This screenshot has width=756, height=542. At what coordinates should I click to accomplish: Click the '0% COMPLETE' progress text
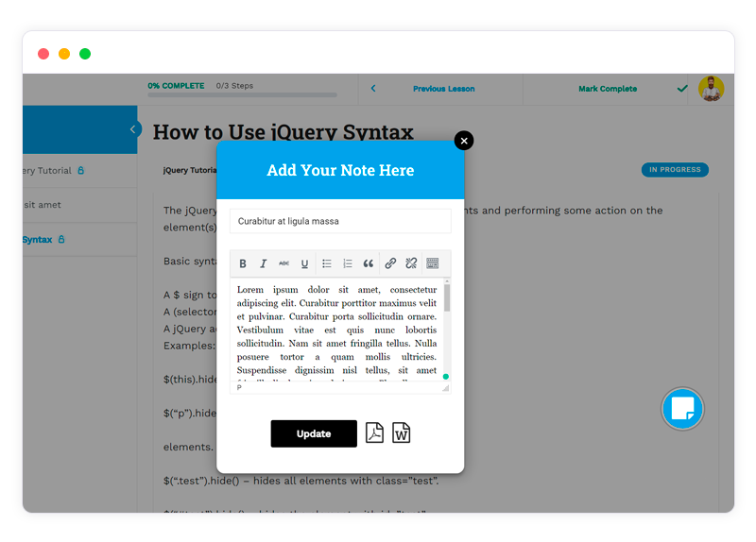click(x=176, y=86)
